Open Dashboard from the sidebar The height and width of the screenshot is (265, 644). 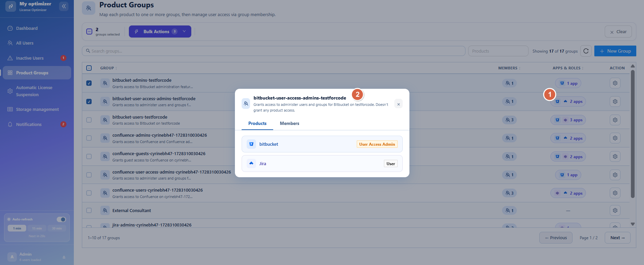point(37,28)
